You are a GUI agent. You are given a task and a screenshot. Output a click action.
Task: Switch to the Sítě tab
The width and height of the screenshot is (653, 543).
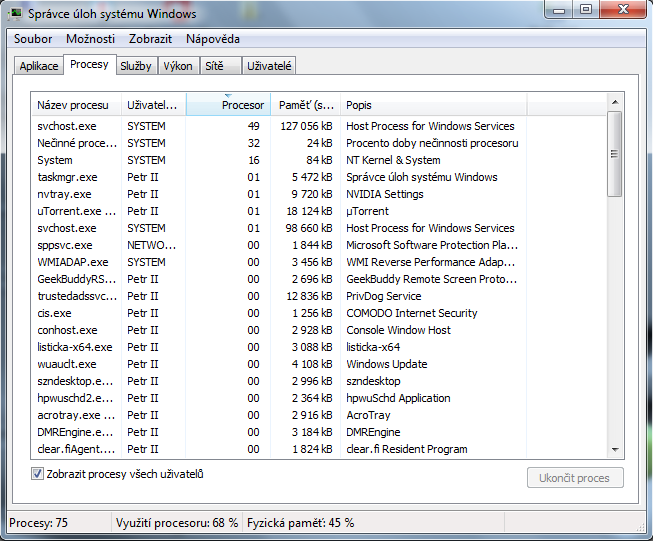pyautogui.click(x=214, y=66)
